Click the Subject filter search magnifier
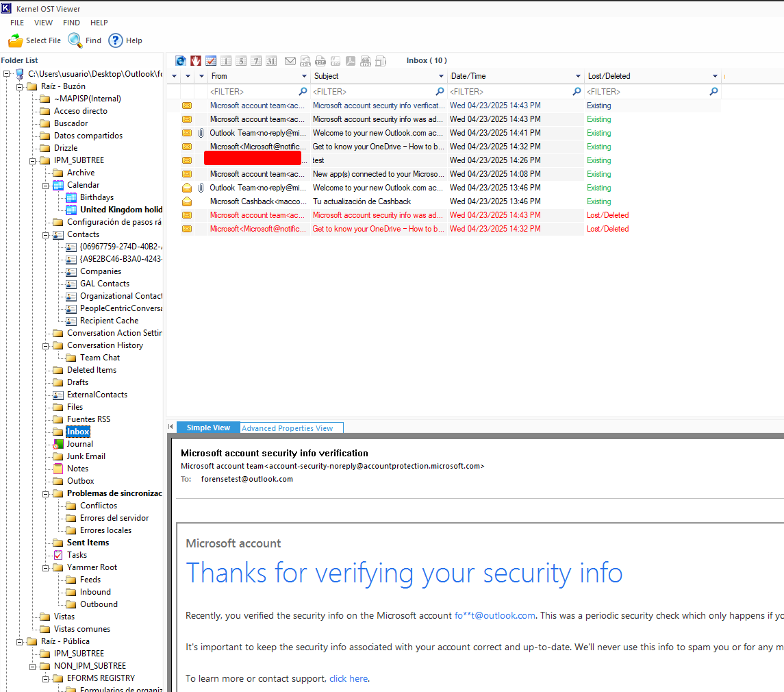 pyautogui.click(x=440, y=91)
